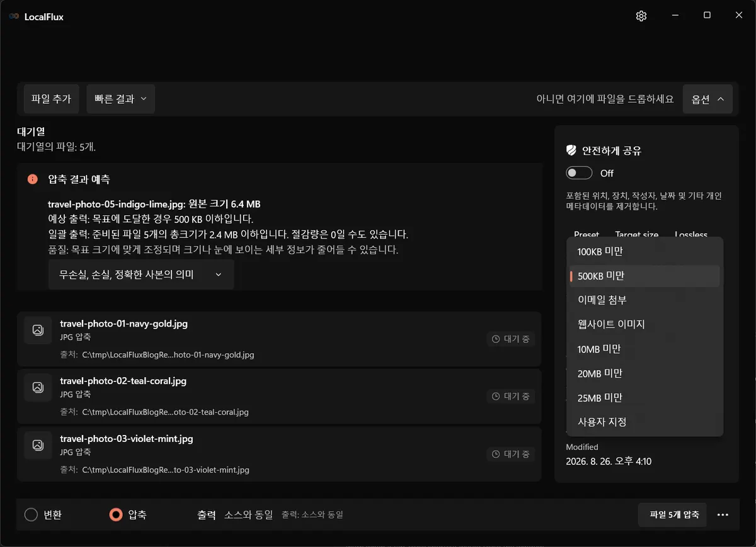Select the 변환 radio button

click(31, 515)
